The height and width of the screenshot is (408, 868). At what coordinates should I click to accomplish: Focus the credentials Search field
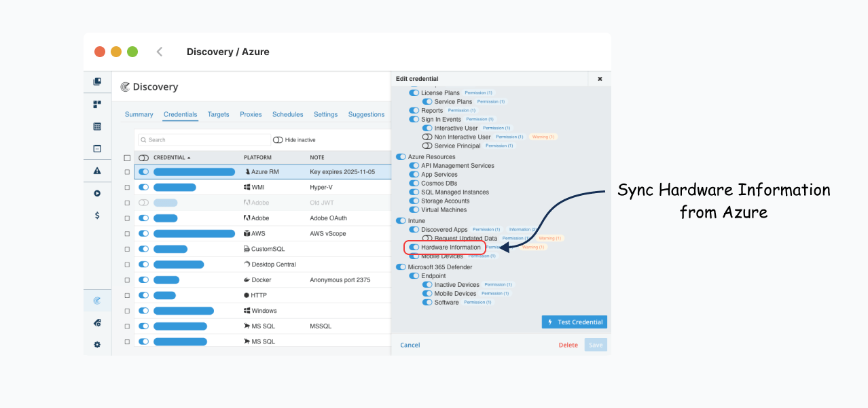coord(203,140)
